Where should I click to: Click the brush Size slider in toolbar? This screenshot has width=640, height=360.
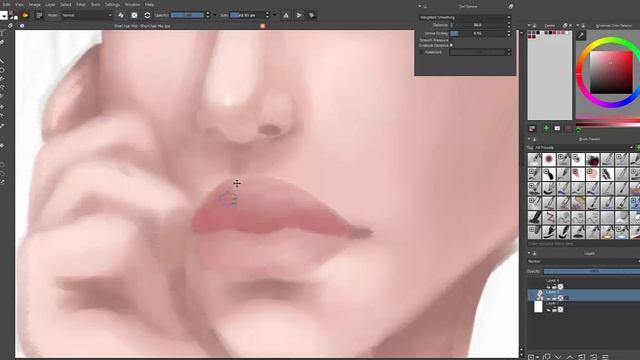247,15
